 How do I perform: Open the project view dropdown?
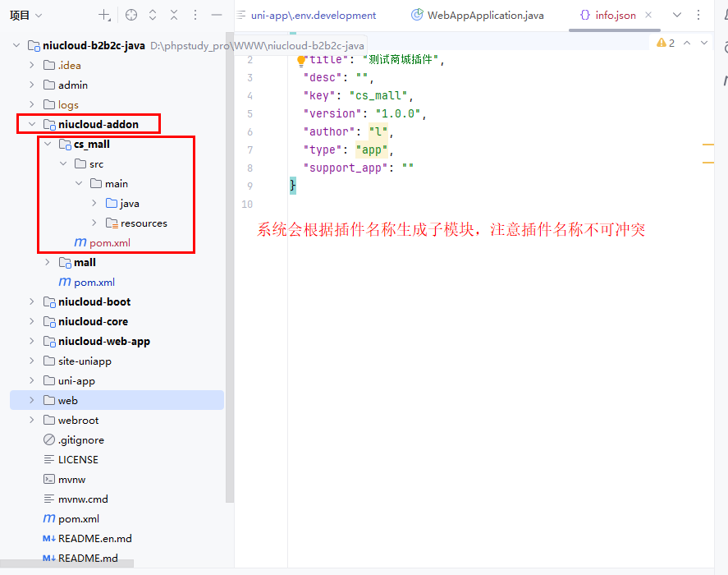click(x=26, y=15)
